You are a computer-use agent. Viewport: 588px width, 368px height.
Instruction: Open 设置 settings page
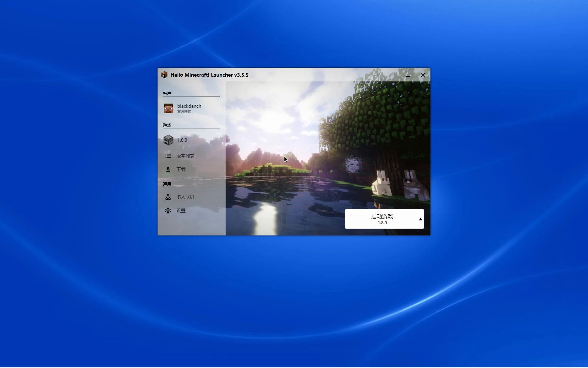point(191,211)
